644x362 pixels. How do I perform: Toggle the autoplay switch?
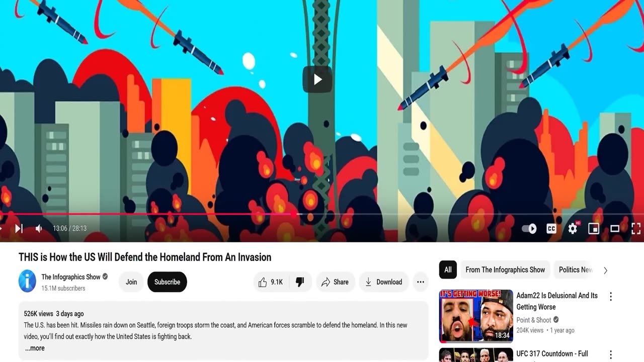(x=529, y=229)
